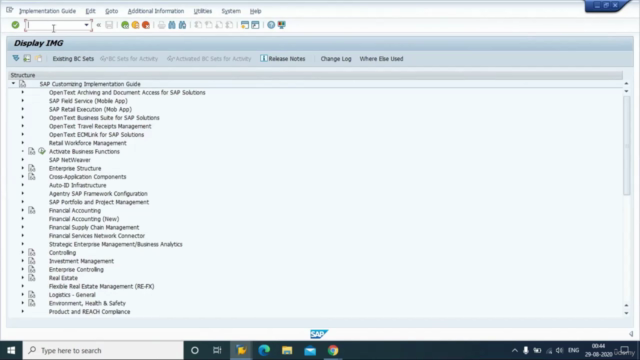This screenshot has width=640, height=360.
Task: Click the documentation icon beside Enterprise Structure
Action: click(x=32, y=168)
